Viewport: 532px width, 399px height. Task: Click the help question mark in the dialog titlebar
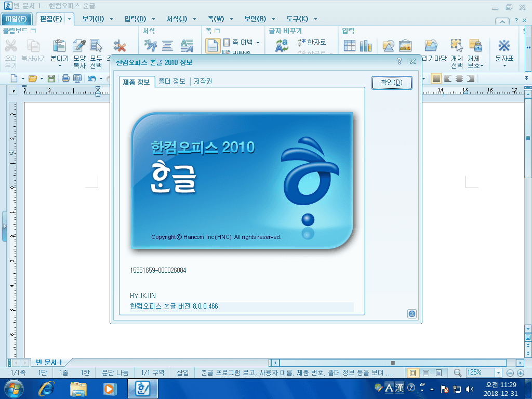(x=399, y=61)
